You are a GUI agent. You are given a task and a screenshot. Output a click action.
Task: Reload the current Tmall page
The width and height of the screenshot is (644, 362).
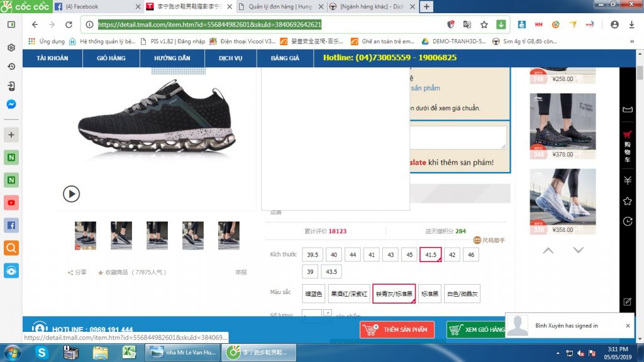[x=69, y=25]
